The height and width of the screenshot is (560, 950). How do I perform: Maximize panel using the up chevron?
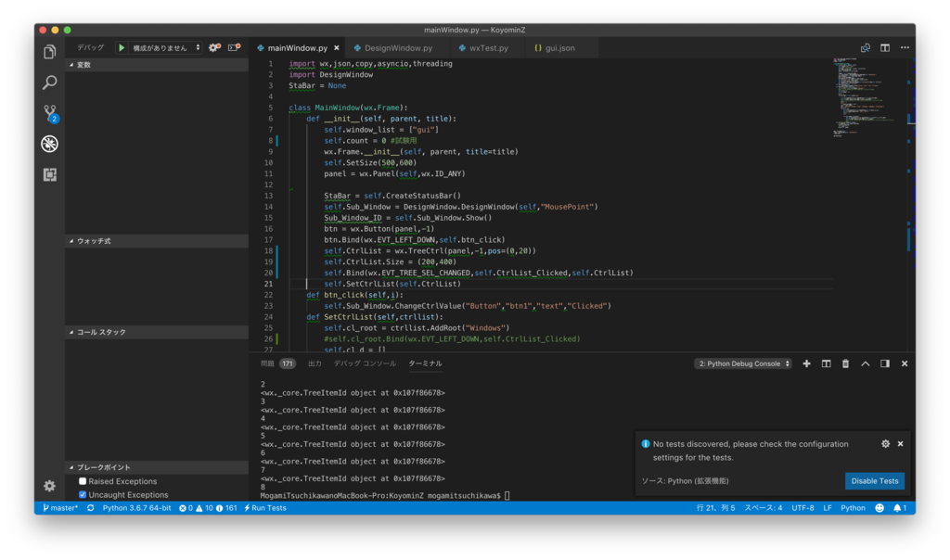(866, 363)
